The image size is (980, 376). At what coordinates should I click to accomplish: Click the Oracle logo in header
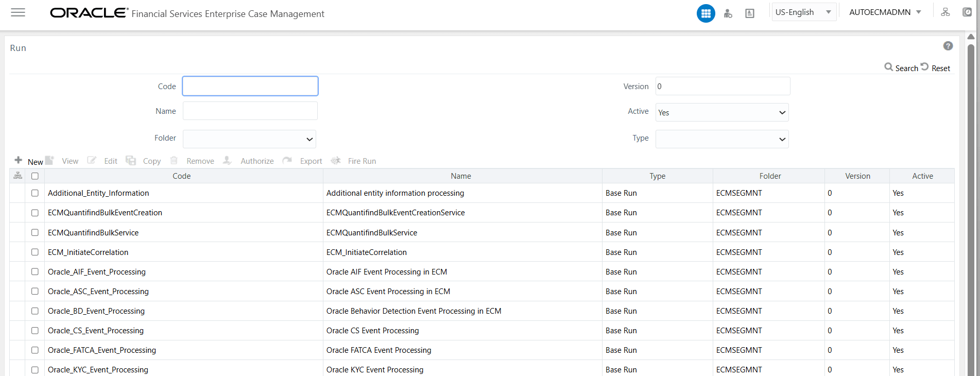89,13
